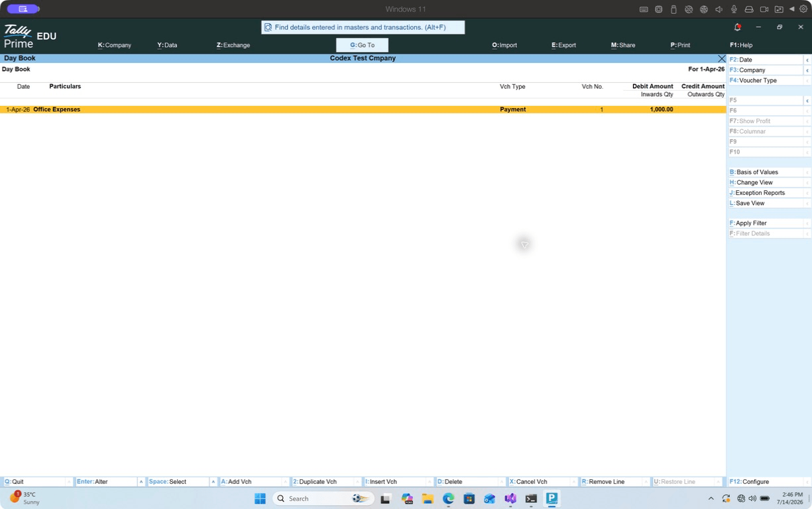Click F2: Date in the right panel
The image size is (812, 509).
click(x=766, y=60)
